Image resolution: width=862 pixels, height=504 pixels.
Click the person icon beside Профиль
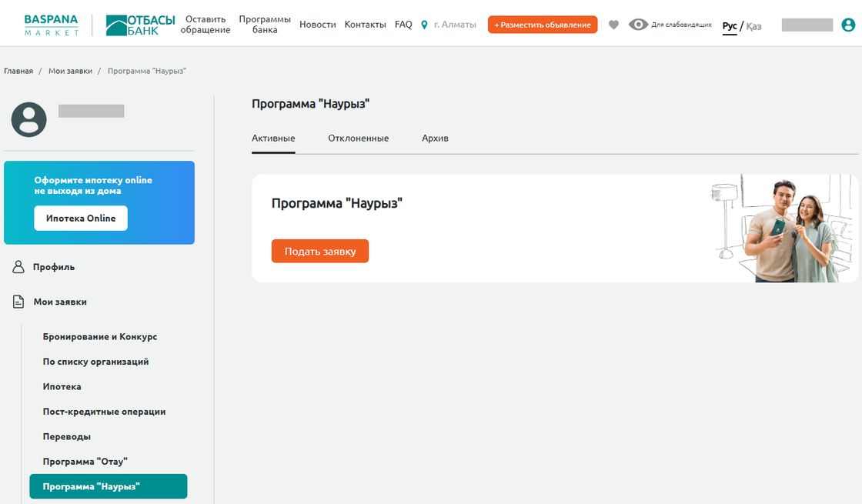coord(18,267)
